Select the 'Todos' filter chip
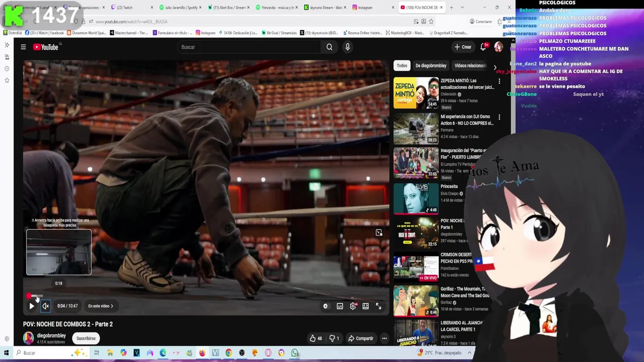The height and width of the screenshot is (362, 644). coord(401,65)
